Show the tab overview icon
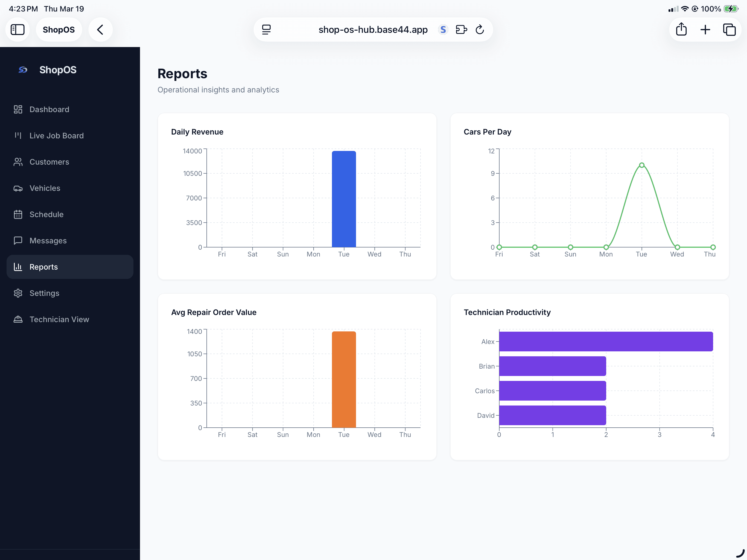Screen dimensions: 747x560 coord(729,30)
